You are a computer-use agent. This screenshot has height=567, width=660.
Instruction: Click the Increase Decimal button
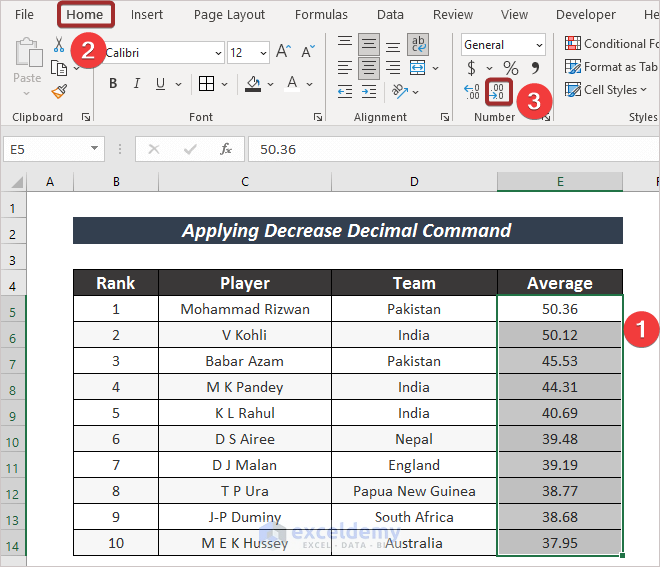click(472, 92)
